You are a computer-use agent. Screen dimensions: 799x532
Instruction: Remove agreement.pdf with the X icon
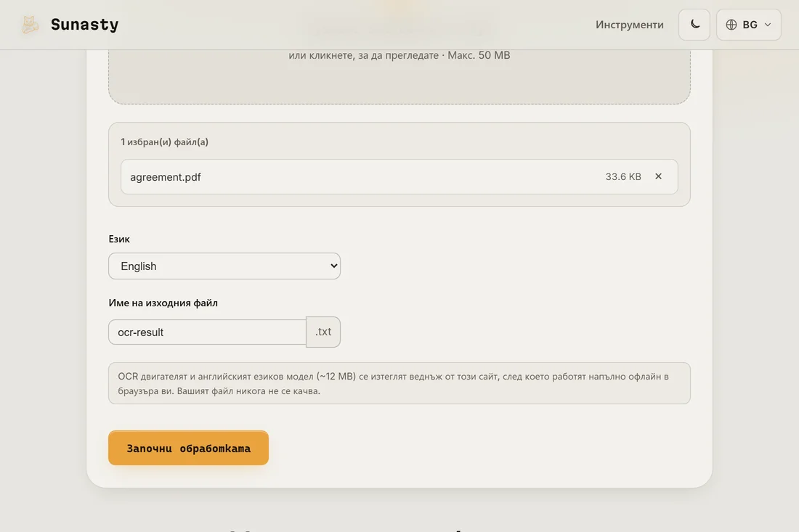coord(658,176)
